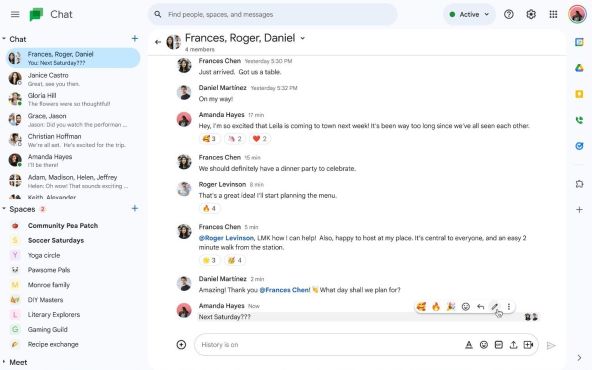Open the Active status dropdown

469,14
